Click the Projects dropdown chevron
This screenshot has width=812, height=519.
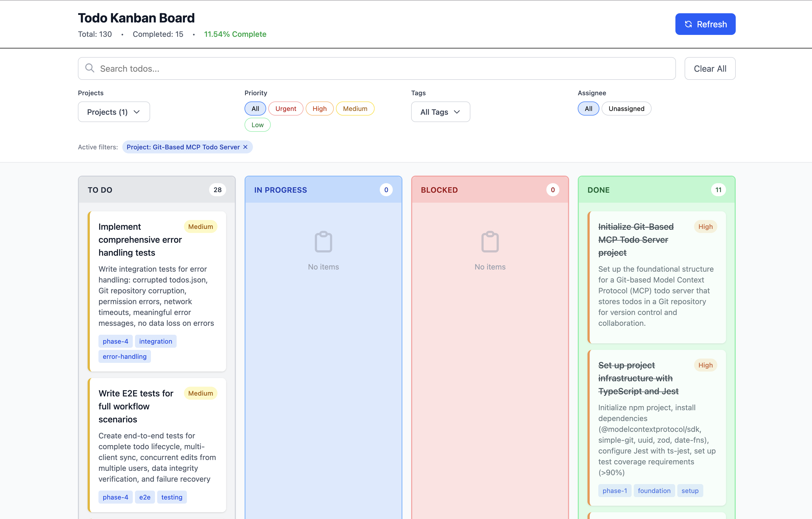137,112
